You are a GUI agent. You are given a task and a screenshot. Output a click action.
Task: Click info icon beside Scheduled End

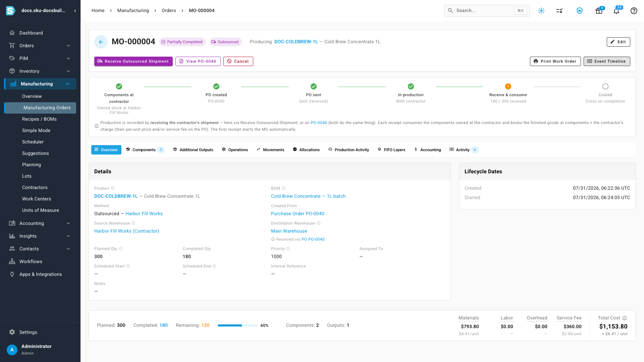click(214, 266)
